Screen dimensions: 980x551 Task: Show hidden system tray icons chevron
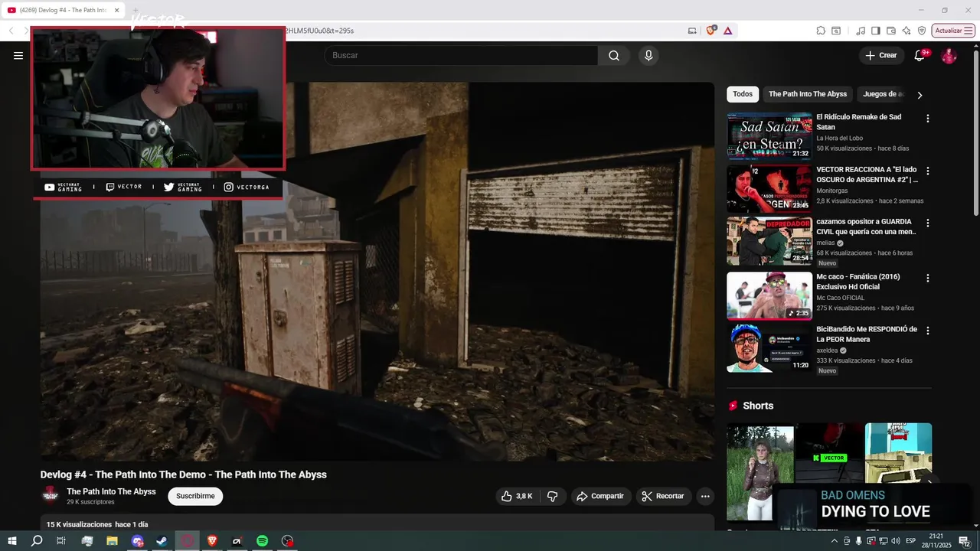click(x=834, y=541)
